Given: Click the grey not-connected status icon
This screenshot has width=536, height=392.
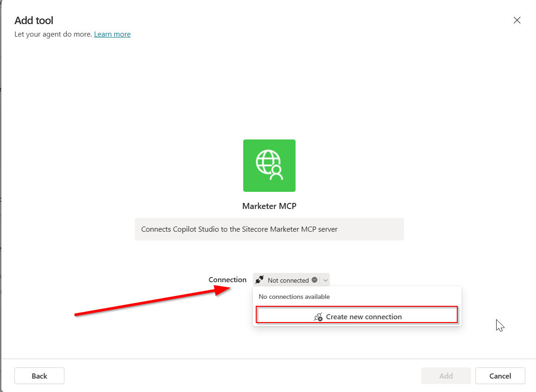Looking at the screenshot, I should [x=315, y=280].
